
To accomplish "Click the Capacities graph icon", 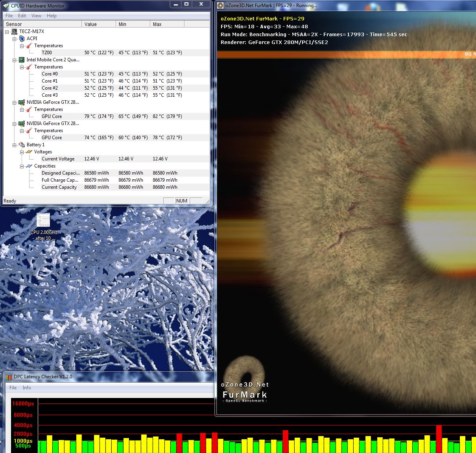I will click(x=29, y=166).
